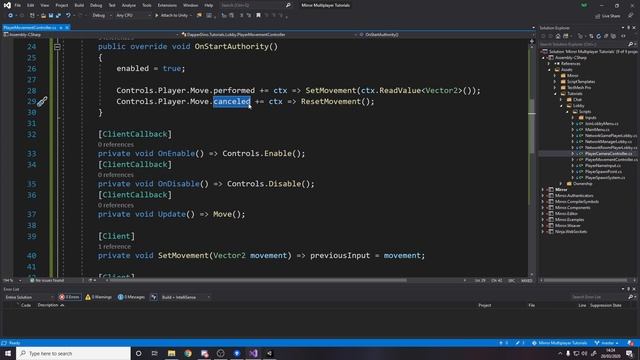
Task: Toggle the Messages filter in Error List
Action: (x=131, y=297)
